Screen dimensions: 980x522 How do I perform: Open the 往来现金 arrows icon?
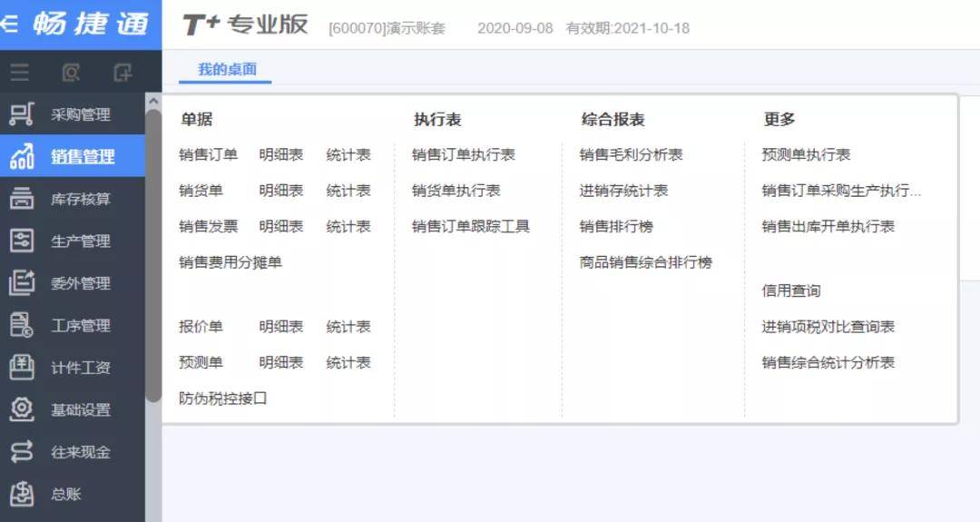(21, 451)
